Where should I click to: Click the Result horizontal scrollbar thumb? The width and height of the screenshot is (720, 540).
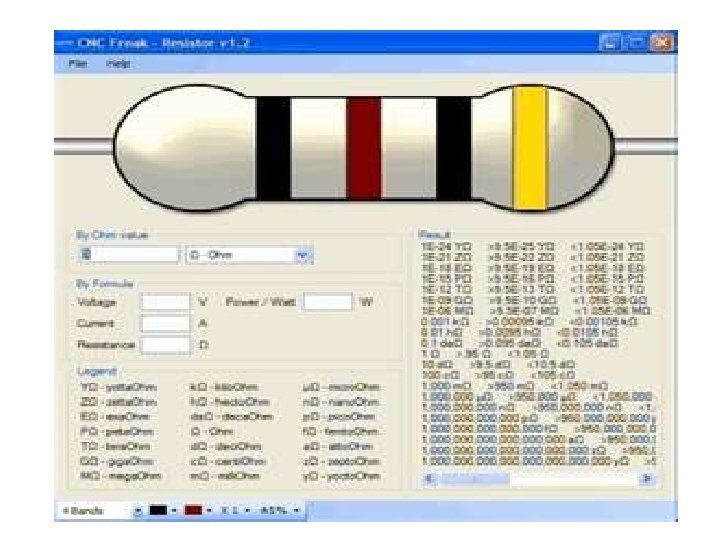tap(474, 479)
